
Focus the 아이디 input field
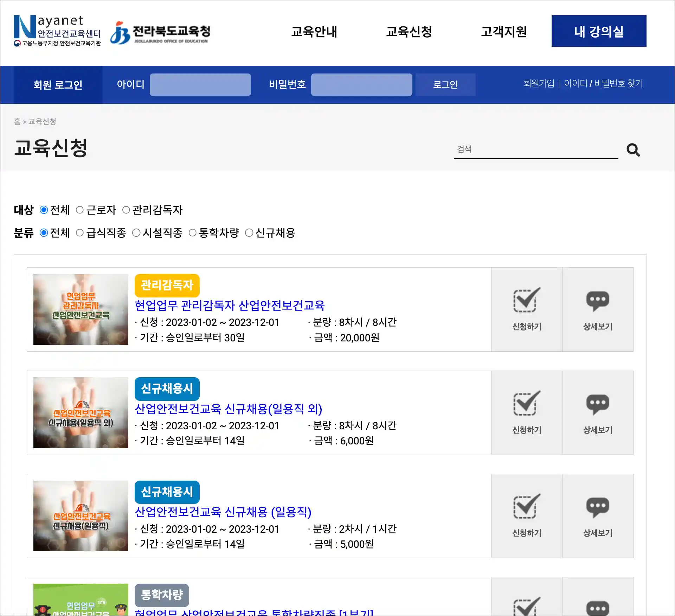200,85
